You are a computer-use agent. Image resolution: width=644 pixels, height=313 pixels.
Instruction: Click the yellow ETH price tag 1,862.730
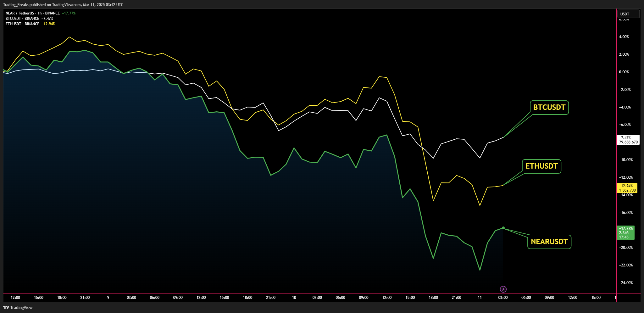627,188
